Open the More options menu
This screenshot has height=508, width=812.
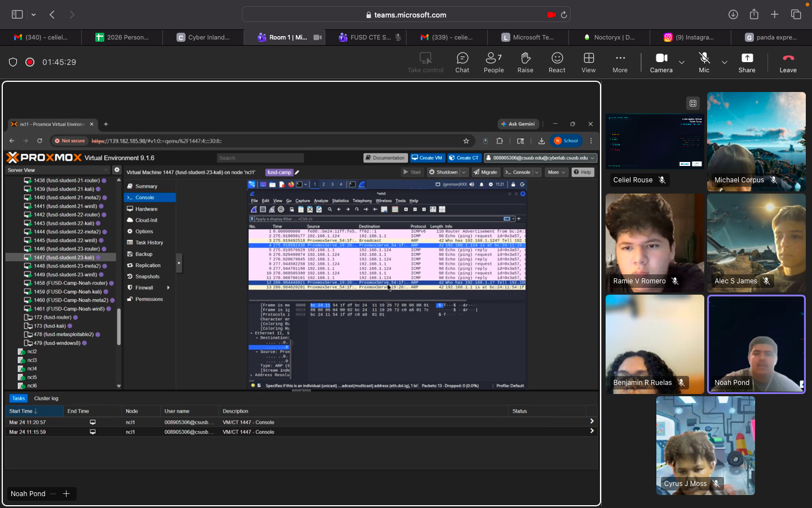[x=620, y=62]
